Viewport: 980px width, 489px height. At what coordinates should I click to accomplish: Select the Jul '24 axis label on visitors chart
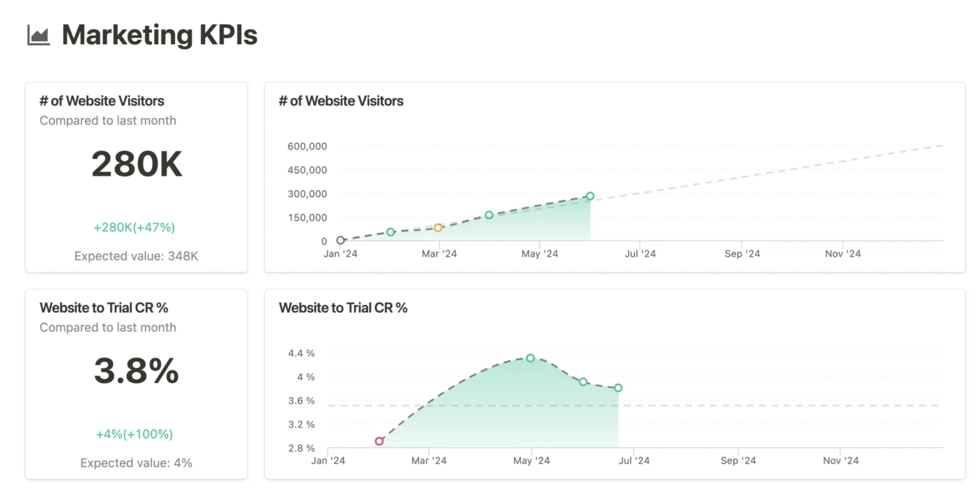coord(640,254)
